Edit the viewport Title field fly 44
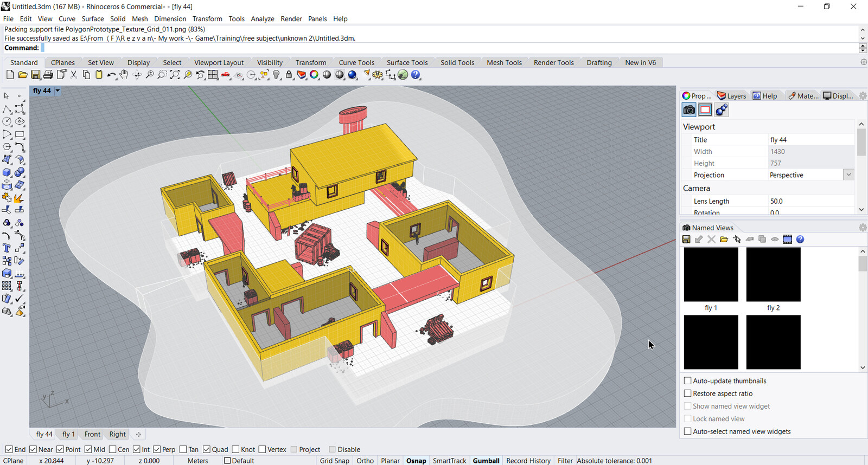 point(811,139)
